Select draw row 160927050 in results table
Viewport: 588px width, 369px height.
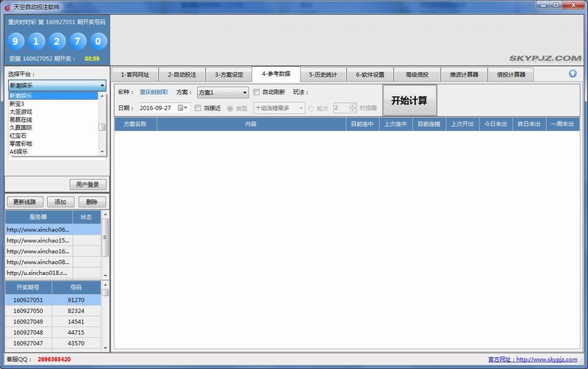28,311
